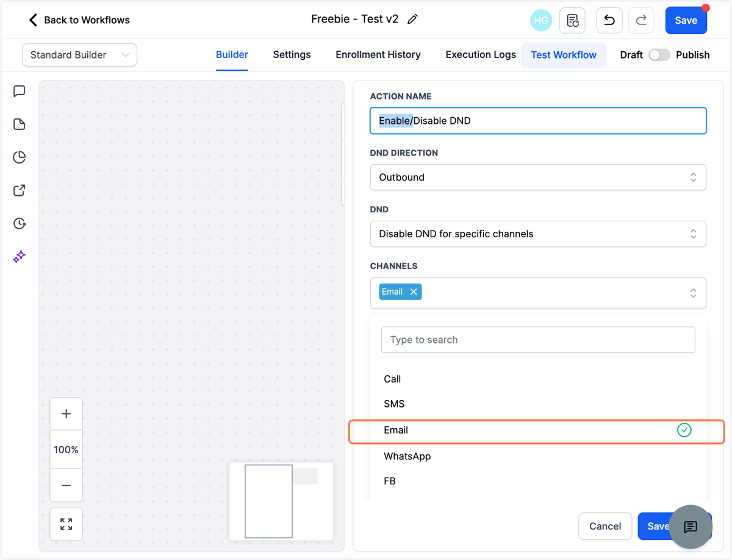Open version history notes icon
Screen dimensions: 732x560
click(572, 20)
